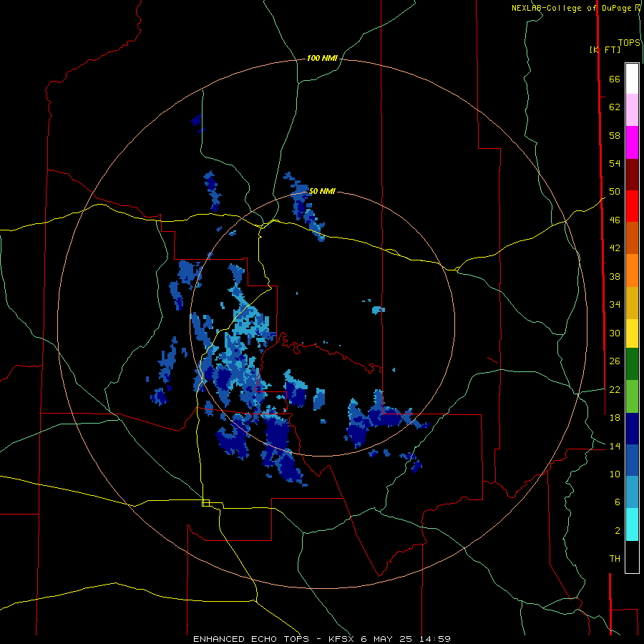The width and height of the screenshot is (644, 644).
Task: Click the legend value 38
Action: tap(615, 276)
